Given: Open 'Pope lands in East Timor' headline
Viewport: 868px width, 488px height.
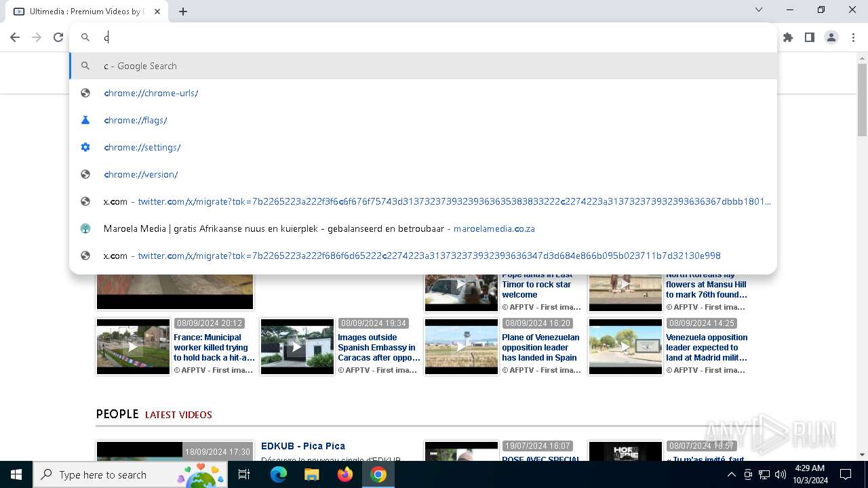Looking at the screenshot, I should (x=537, y=285).
